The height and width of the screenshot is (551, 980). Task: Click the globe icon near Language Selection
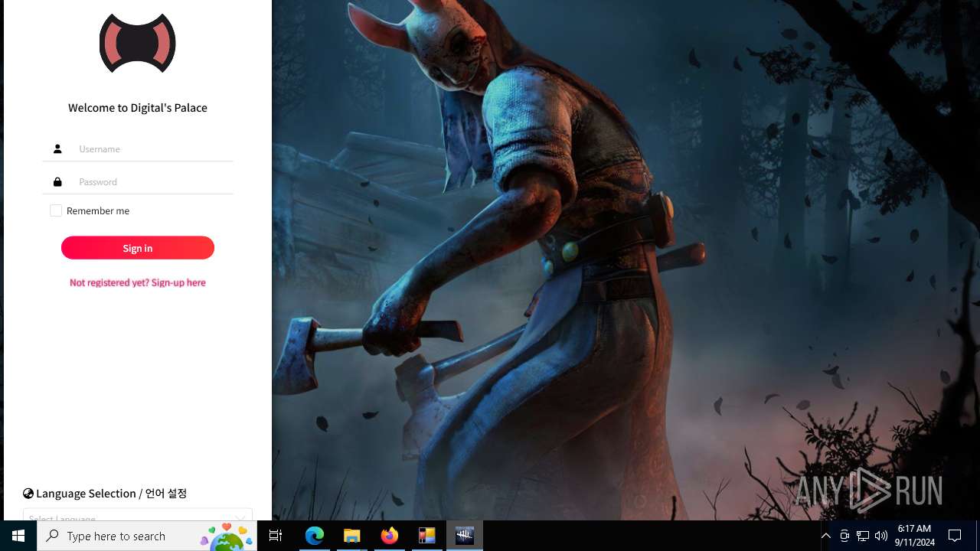pos(28,494)
